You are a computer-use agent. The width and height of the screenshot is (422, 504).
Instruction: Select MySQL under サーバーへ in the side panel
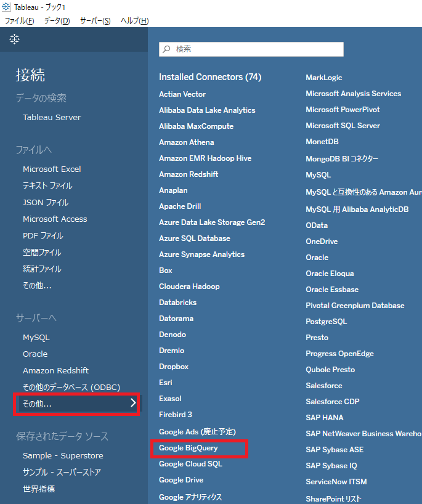pyautogui.click(x=36, y=338)
